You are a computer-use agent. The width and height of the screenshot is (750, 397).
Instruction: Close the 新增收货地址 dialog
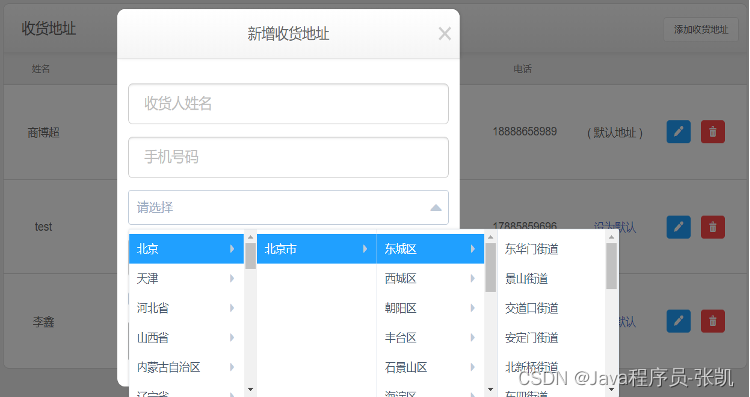click(x=444, y=33)
